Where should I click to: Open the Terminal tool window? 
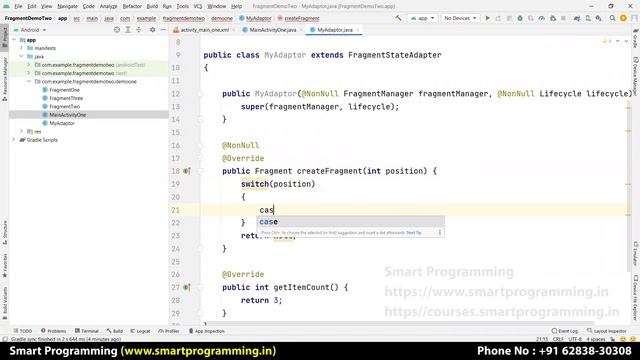coord(87,331)
